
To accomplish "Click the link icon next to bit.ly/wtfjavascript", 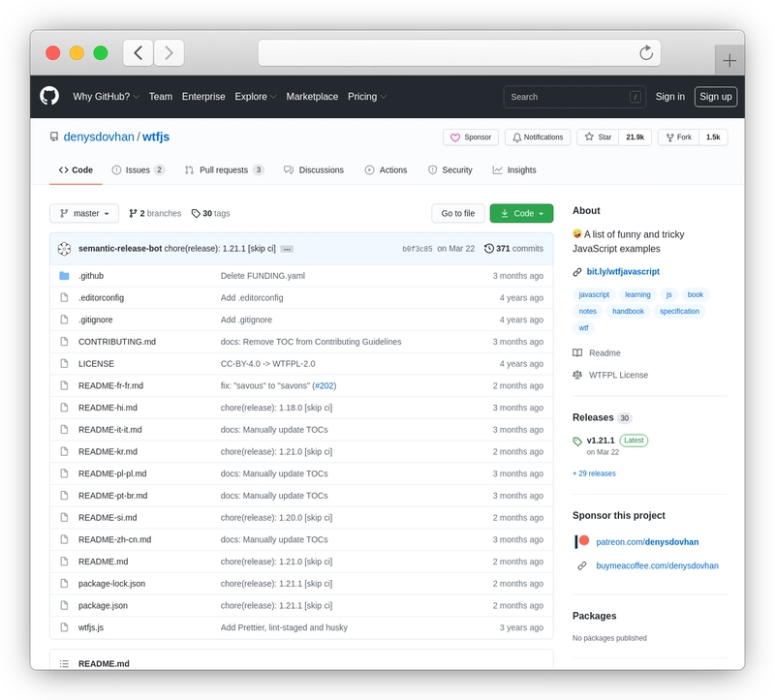I will (x=576, y=272).
